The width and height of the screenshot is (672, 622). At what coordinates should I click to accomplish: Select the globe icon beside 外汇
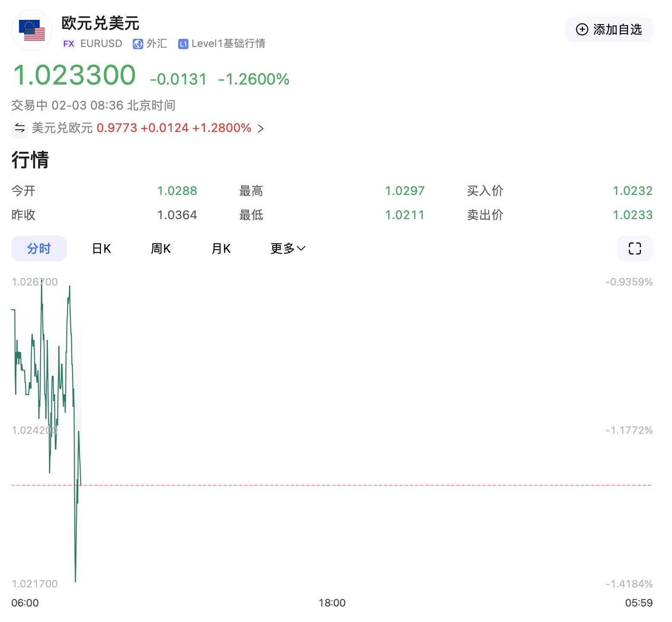click(x=138, y=43)
